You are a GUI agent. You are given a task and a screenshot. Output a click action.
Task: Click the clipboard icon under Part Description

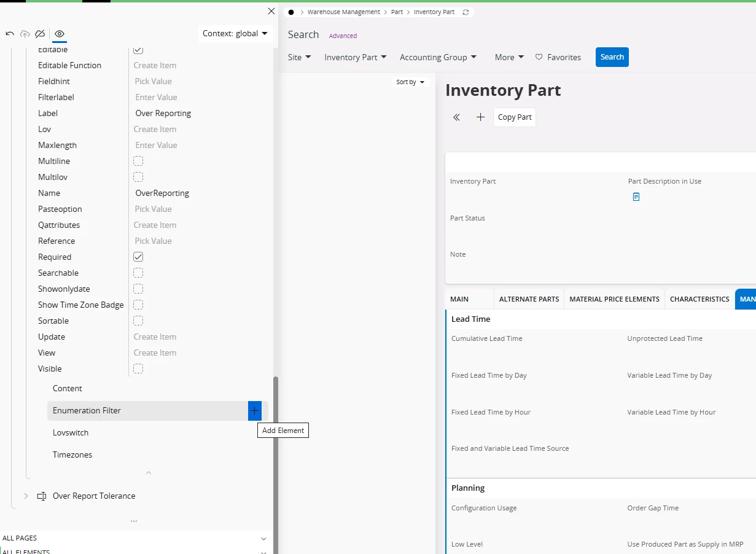(636, 197)
